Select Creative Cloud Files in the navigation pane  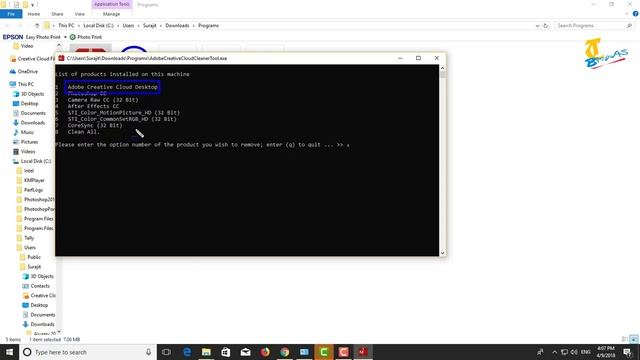32,59
